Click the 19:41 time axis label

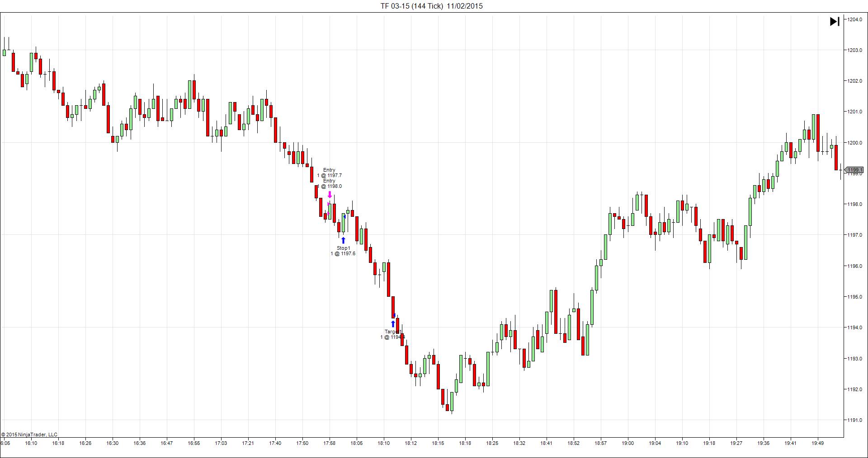(791, 443)
